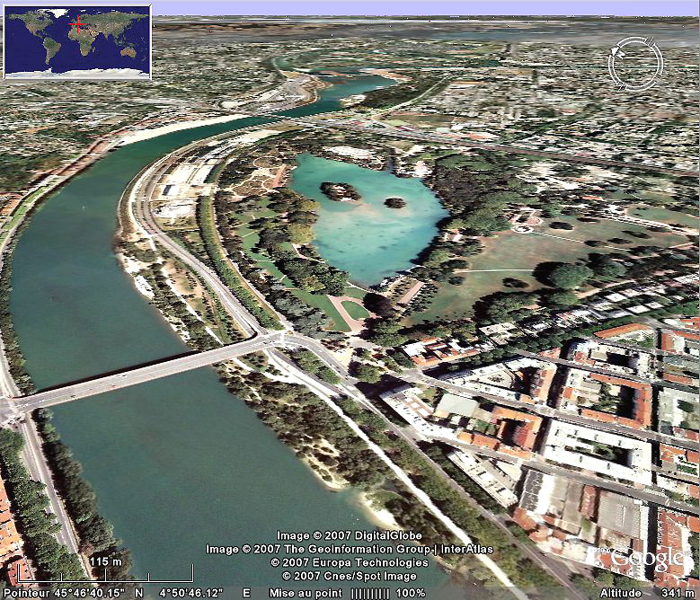Click the larger wooded island in the lake

340,190
